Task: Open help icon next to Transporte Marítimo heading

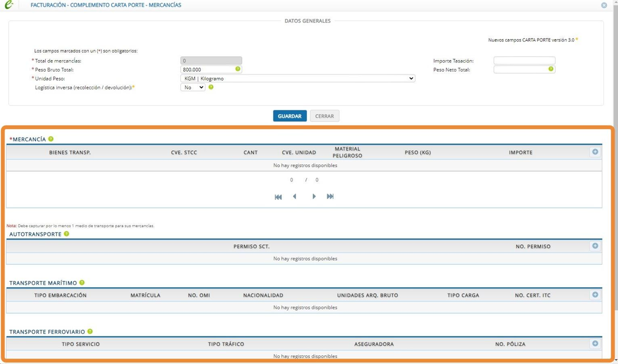Action: (82, 282)
